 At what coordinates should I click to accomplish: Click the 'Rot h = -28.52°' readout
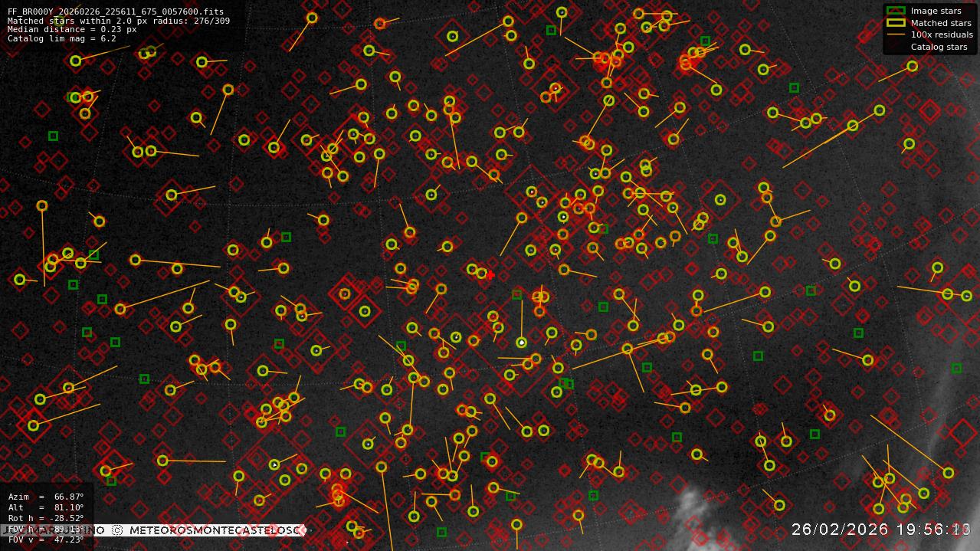click(x=46, y=518)
